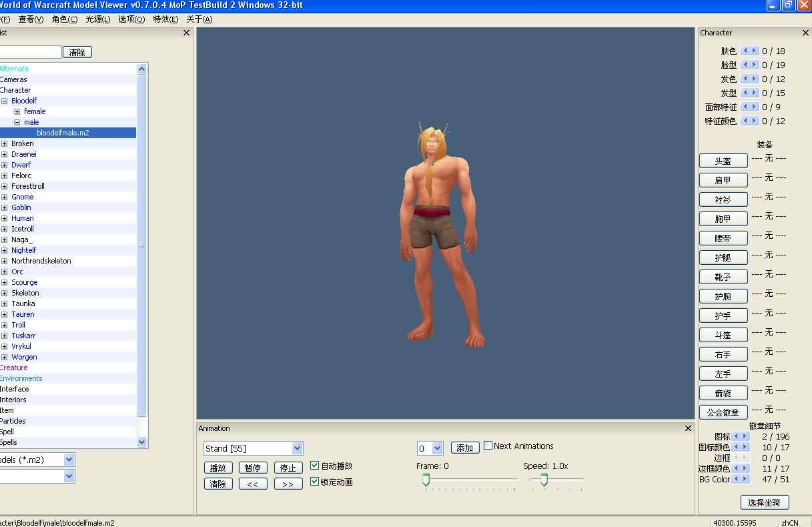The image size is (812, 527).
Task: Click the file filter text field
Action: click(x=31, y=52)
